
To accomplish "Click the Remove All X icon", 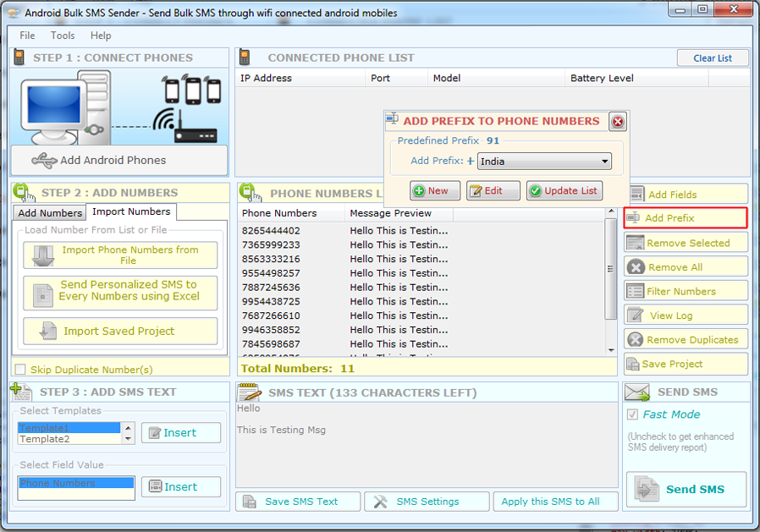I will (x=636, y=267).
